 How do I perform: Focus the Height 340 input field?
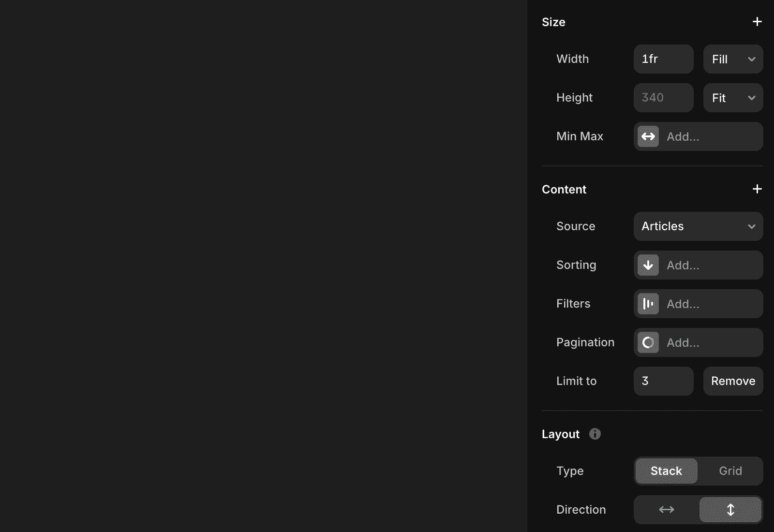(664, 98)
